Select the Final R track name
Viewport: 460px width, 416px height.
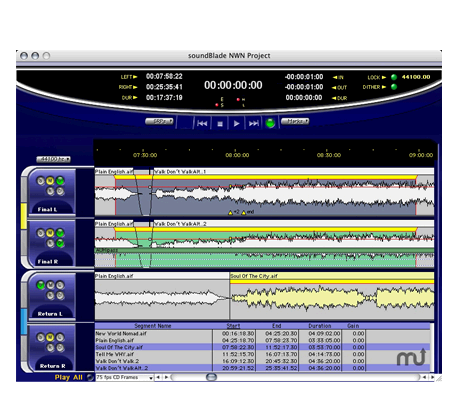pos(48,262)
